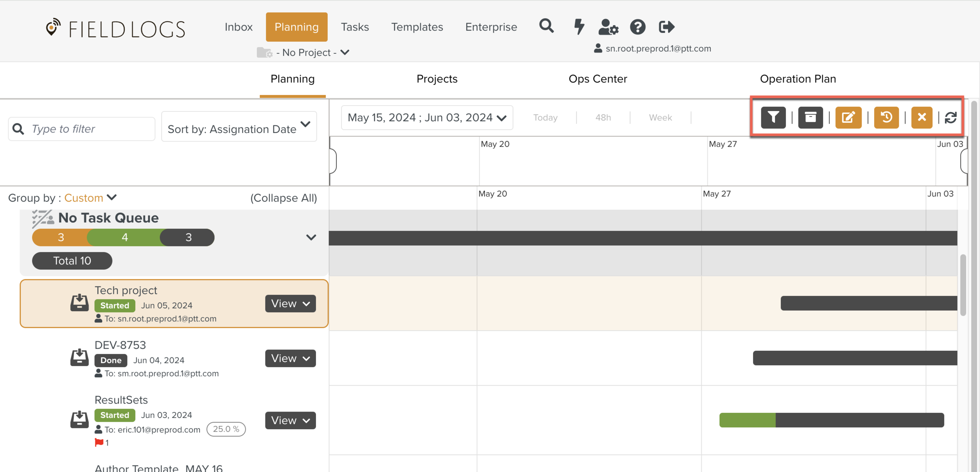Refresh the planning view

click(951, 117)
